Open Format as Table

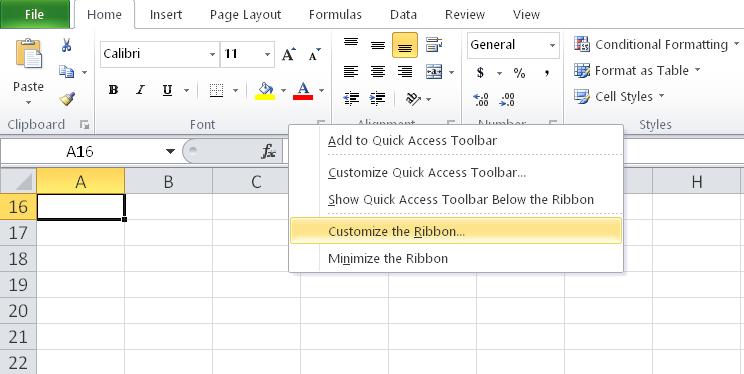[x=637, y=71]
